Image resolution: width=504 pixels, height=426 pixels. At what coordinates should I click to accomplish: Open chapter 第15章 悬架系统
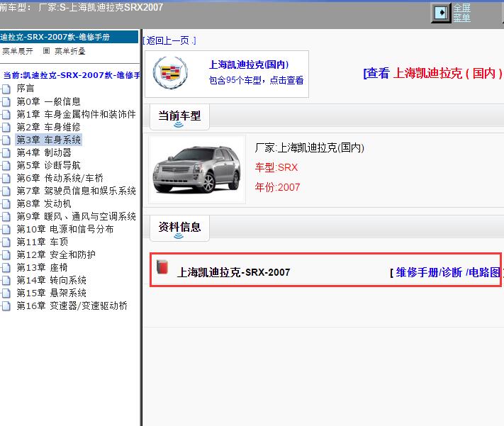coord(52,293)
